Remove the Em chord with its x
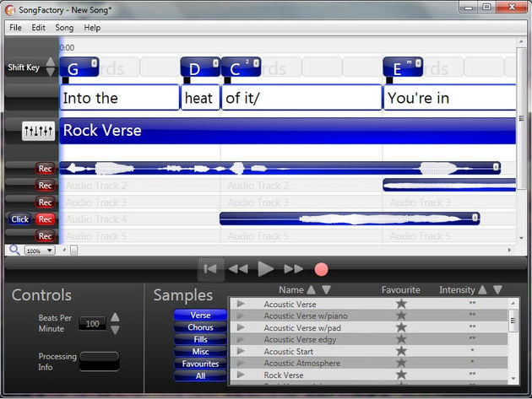The width and height of the screenshot is (532, 399). 418,62
